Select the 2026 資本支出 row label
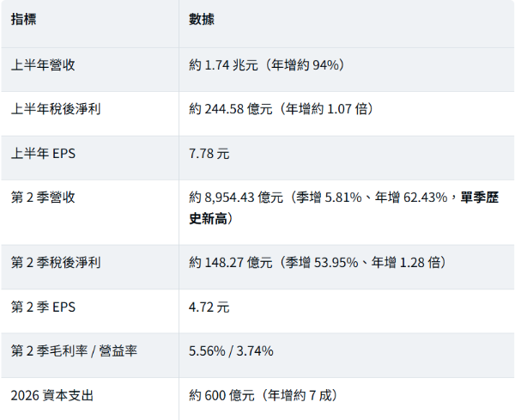 pyautogui.click(x=51, y=395)
